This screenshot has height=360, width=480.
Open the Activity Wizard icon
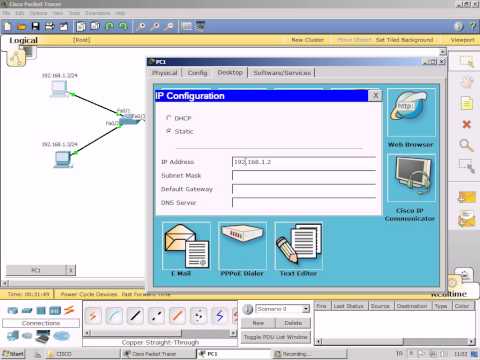point(64,26)
